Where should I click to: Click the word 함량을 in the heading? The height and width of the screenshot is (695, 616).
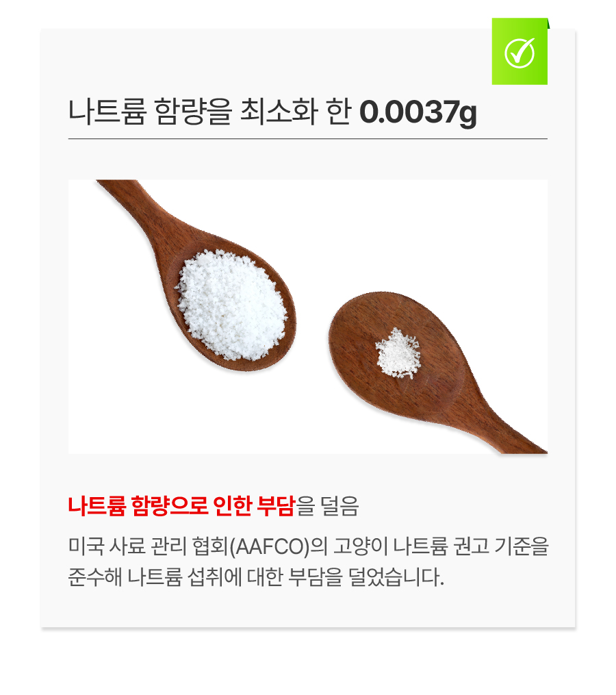coord(193,111)
